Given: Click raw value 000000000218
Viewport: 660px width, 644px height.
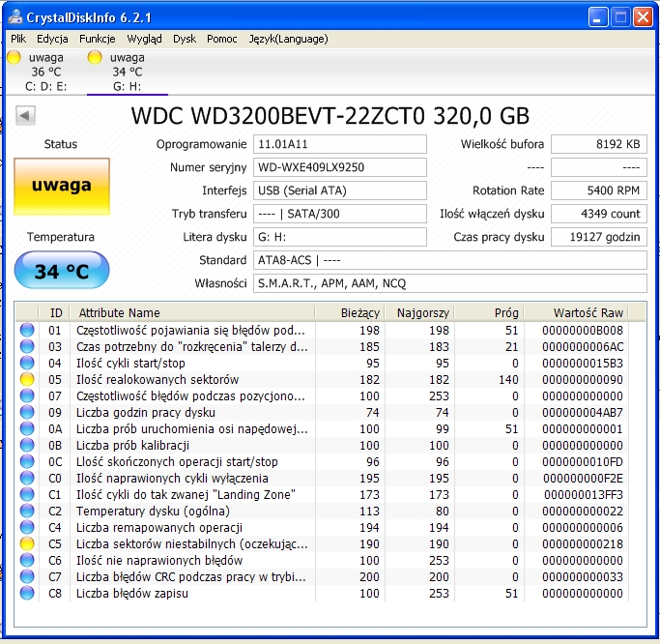Looking at the screenshot, I should 583,543.
